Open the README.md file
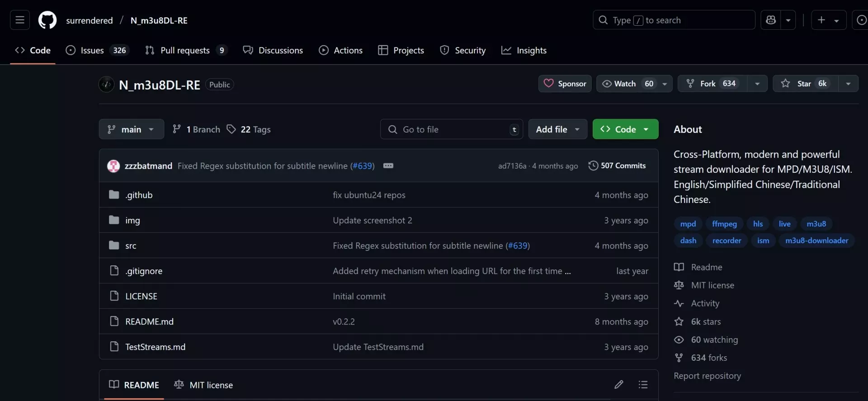The height and width of the screenshot is (401, 868). click(149, 321)
